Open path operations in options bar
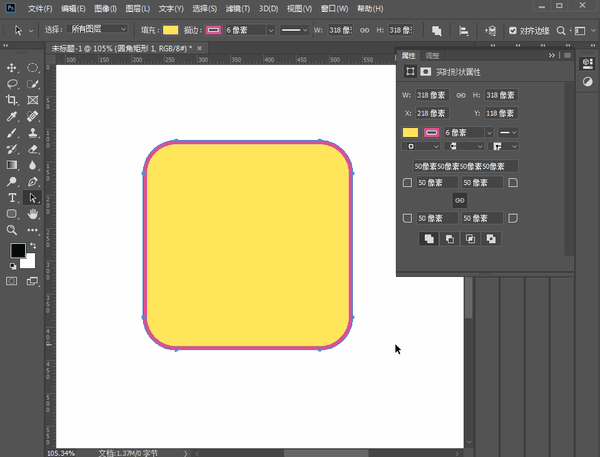The height and width of the screenshot is (457, 600). click(436, 31)
